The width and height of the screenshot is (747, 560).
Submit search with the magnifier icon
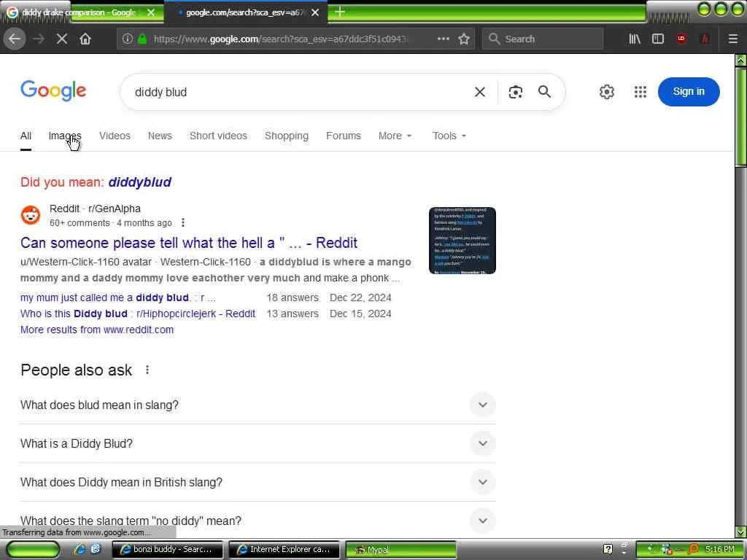(544, 92)
